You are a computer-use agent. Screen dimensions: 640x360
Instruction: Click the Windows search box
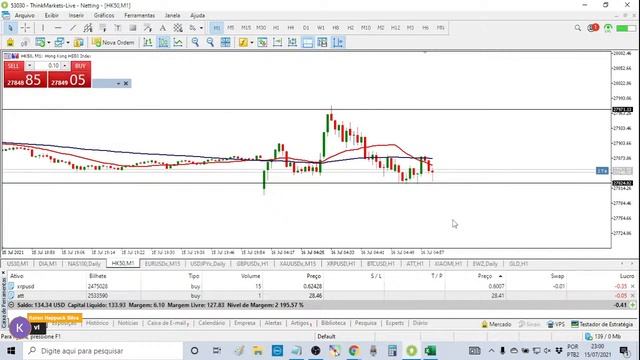103,351
